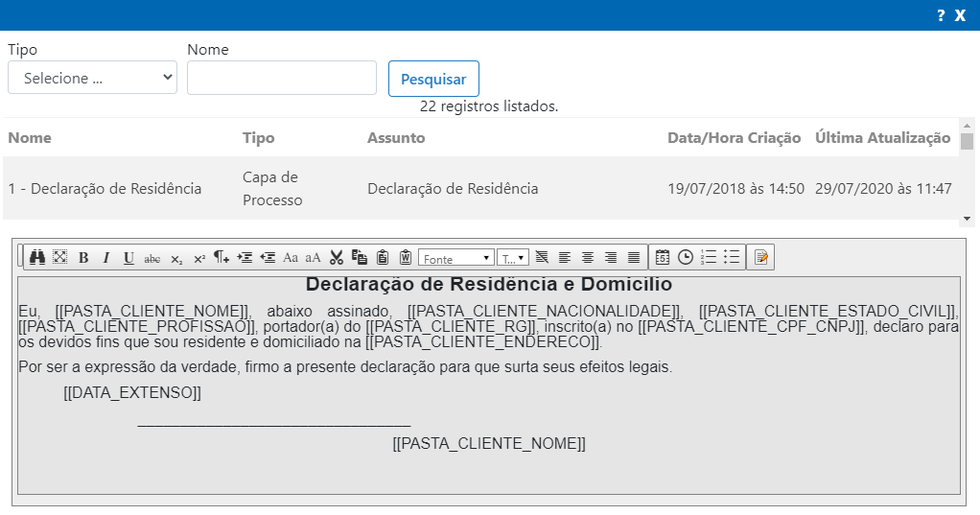Toggle underline formatting
980x515 pixels.
[x=128, y=257]
